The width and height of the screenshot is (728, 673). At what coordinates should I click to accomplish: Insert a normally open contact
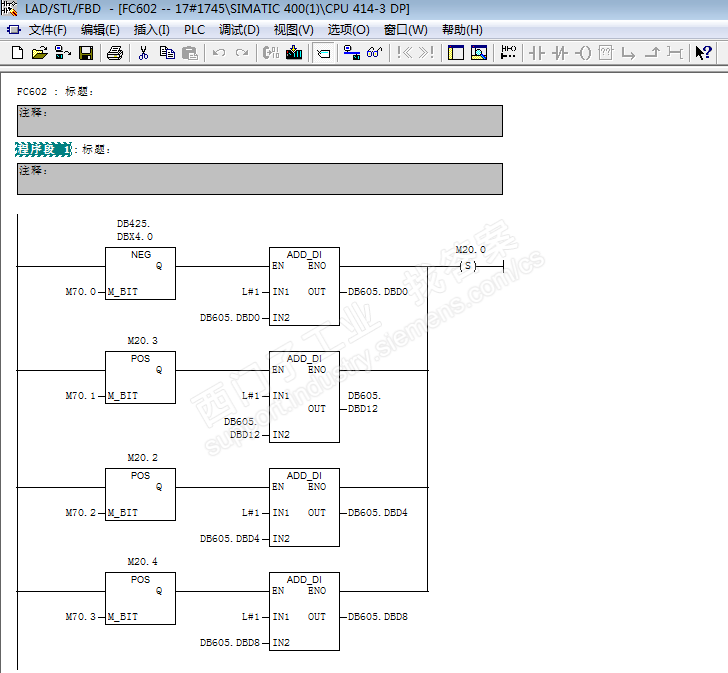537,53
